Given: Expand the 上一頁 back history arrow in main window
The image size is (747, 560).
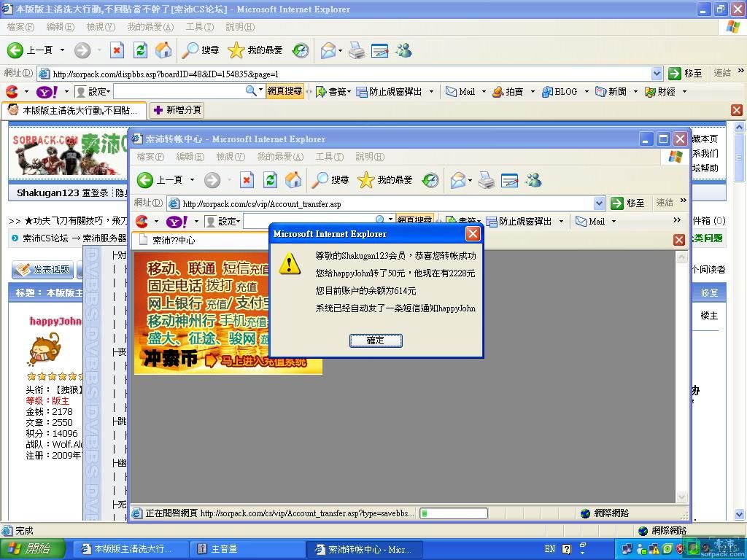Looking at the screenshot, I should [x=62, y=50].
